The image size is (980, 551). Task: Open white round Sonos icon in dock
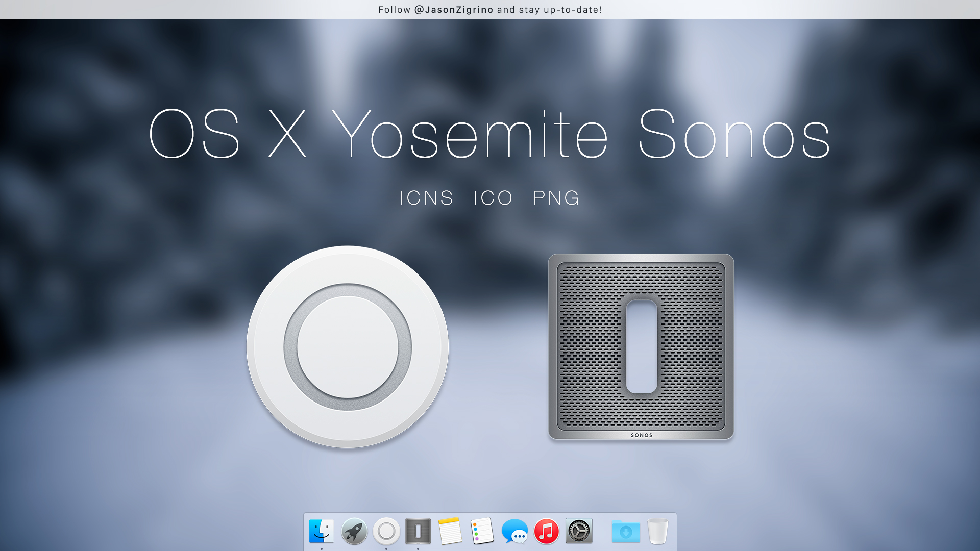pos(386,531)
